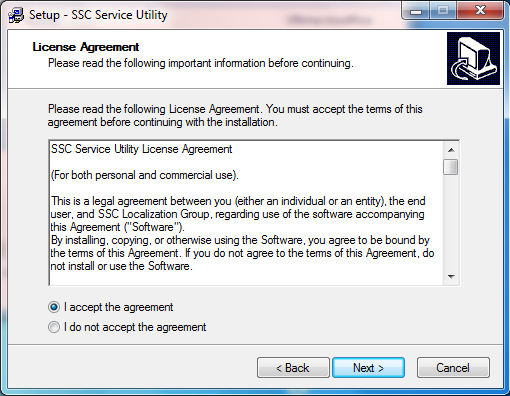The height and width of the screenshot is (396, 510).
Task: Return to previous page with < Back
Action: pyautogui.click(x=293, y=368)
